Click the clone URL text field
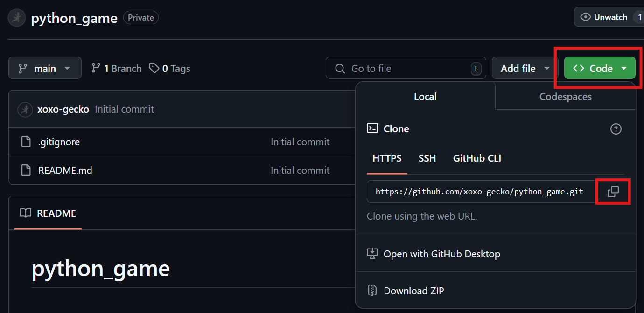Viewport: 644px width, 313px height. [481, 192]
